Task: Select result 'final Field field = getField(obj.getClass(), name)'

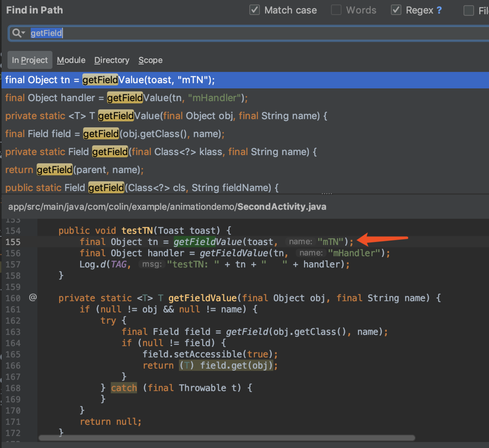Action: [245, 134]
